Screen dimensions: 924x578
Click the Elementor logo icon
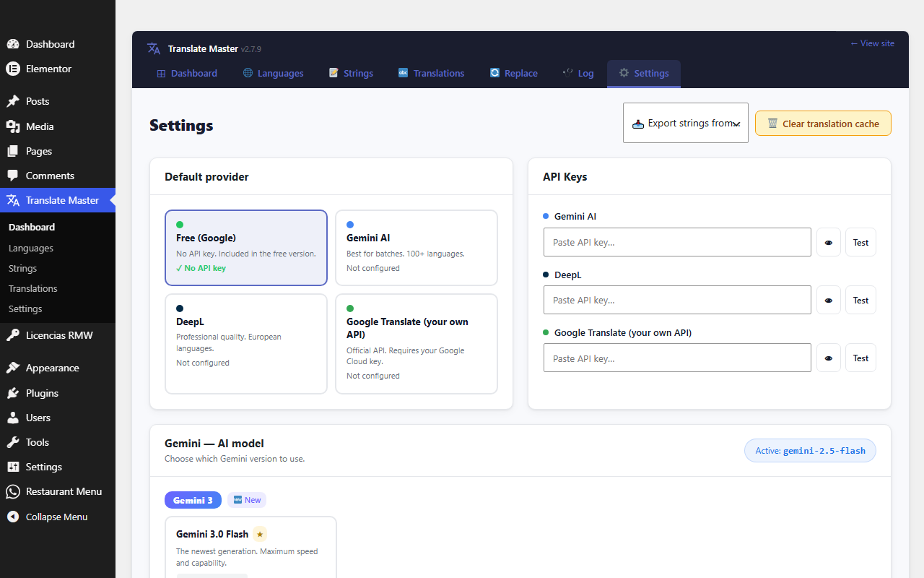[x=13, y=69]
